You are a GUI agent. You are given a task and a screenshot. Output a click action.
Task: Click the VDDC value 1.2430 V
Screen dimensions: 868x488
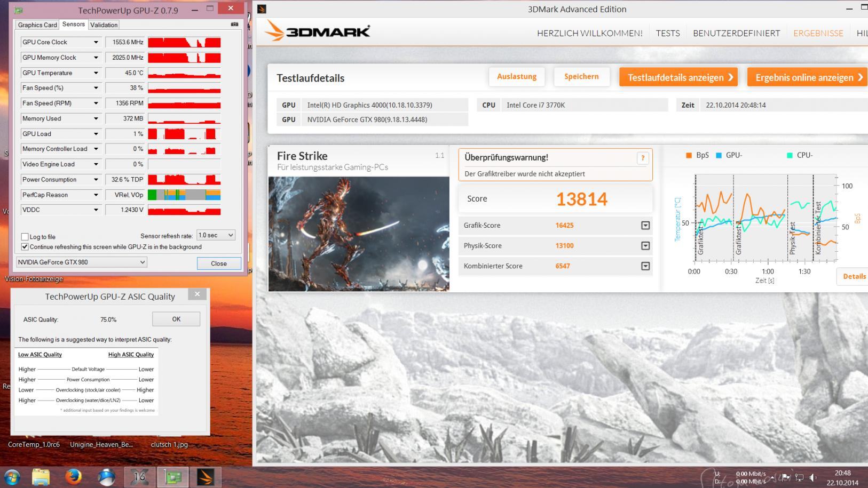coord(131,210)
